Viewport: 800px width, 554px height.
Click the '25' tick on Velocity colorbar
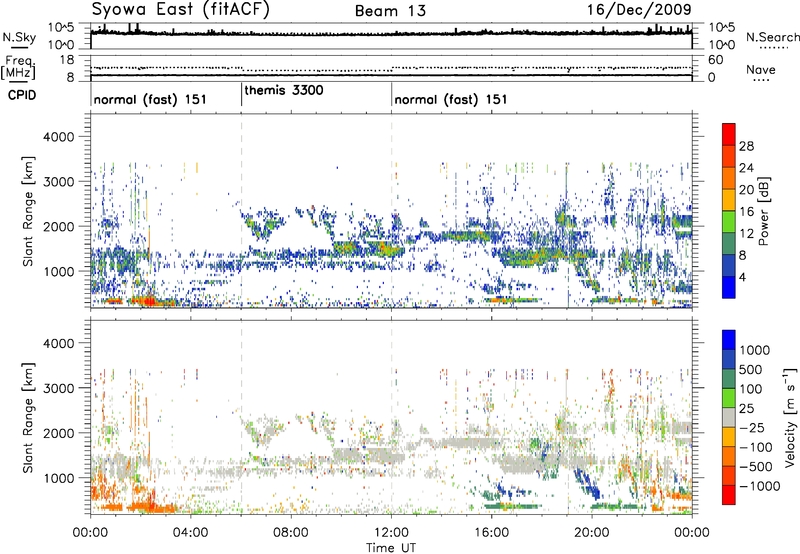(747, 409)
